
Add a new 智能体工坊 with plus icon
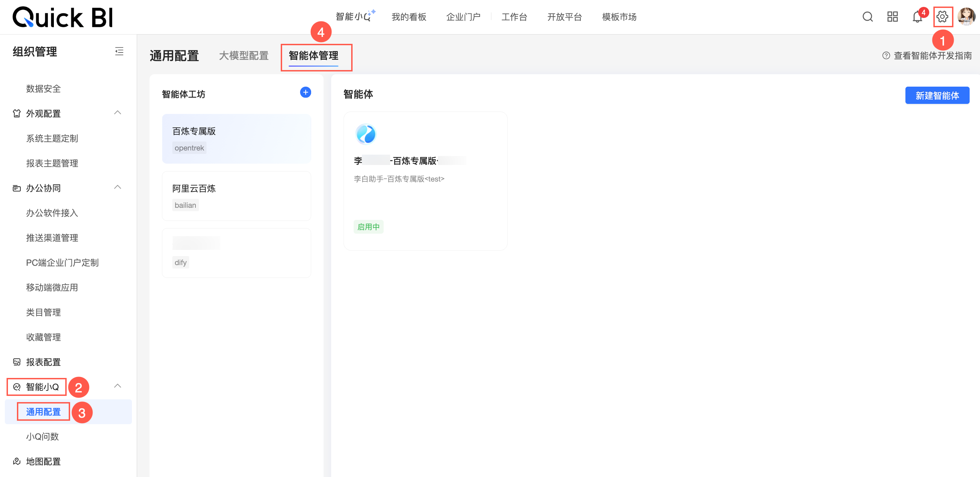tap(306, 93)
